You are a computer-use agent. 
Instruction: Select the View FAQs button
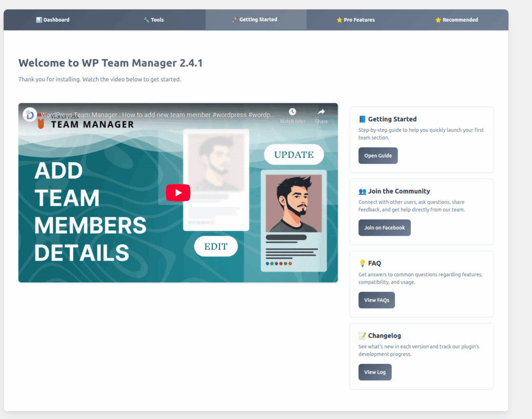[376, 300]
